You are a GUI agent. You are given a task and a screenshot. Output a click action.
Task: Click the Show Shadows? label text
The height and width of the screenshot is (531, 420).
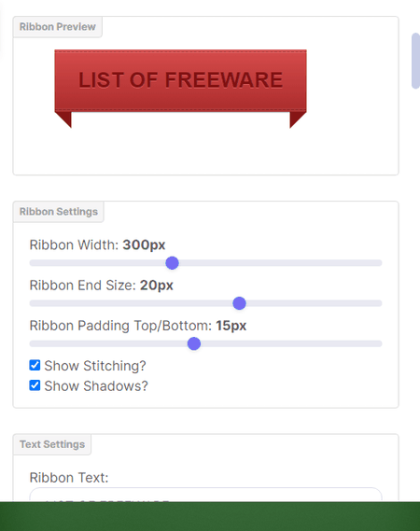[x=96, y=386]
